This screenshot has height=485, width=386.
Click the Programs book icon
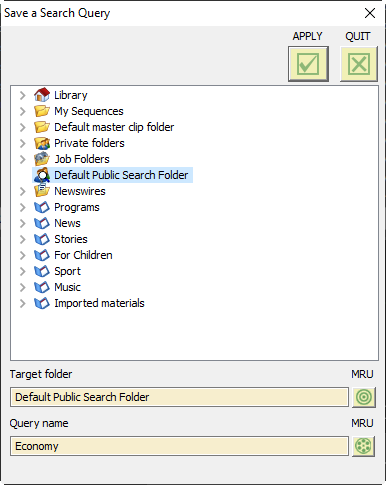[x=42, y=207]
